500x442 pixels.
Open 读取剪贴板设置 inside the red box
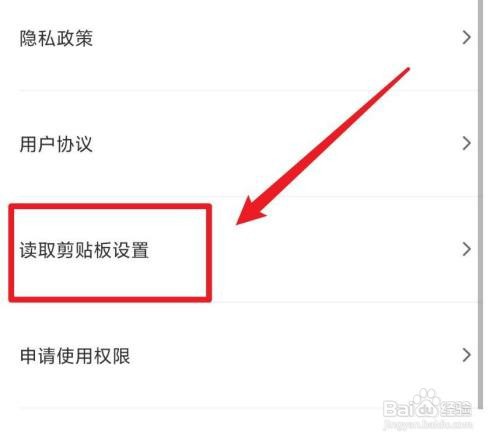(84, 250)
